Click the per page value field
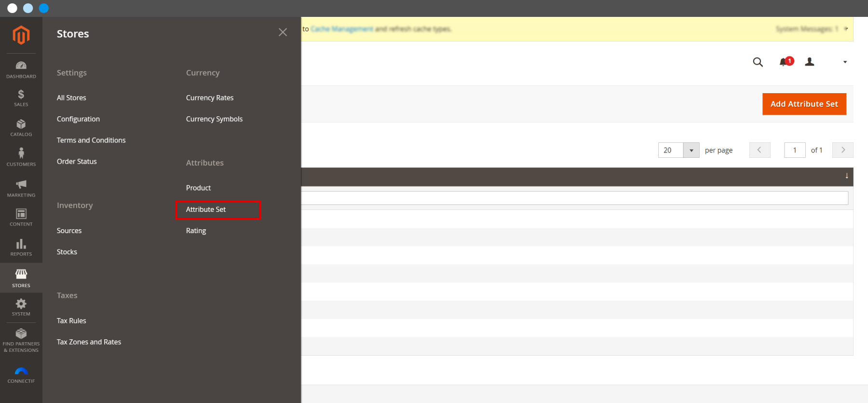Image resolution: width=868 pixels, height=403 pixels. pyautogui.click(x=671, y=150)
